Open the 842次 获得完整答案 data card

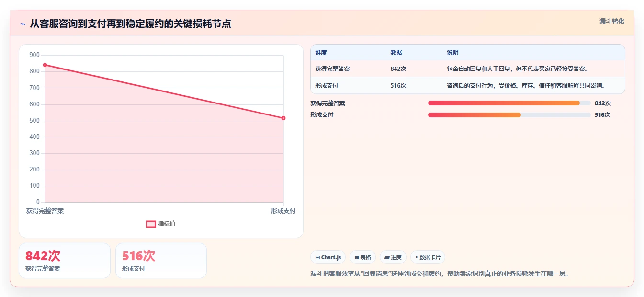tap(65, 261)
